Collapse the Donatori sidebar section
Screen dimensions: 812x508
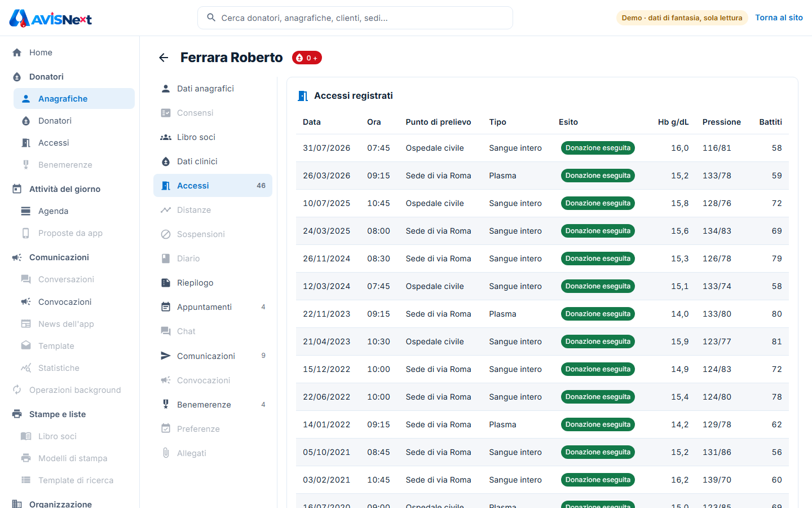pos(46,77)
